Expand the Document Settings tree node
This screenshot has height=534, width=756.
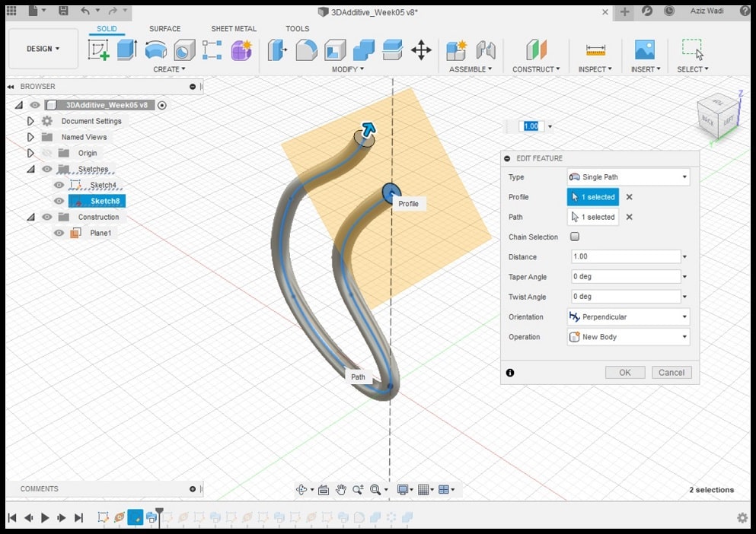click(x=30, y=121)
